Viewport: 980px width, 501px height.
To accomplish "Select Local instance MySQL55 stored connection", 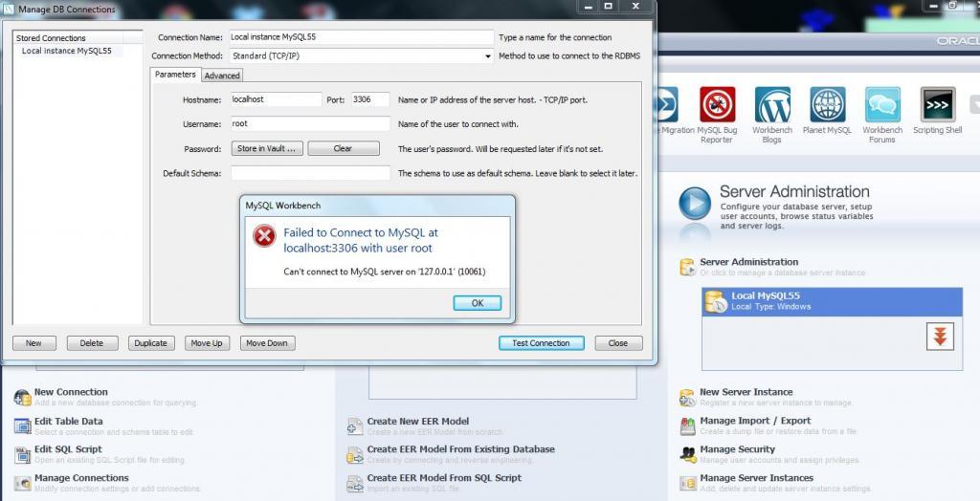I will point(67,52).
